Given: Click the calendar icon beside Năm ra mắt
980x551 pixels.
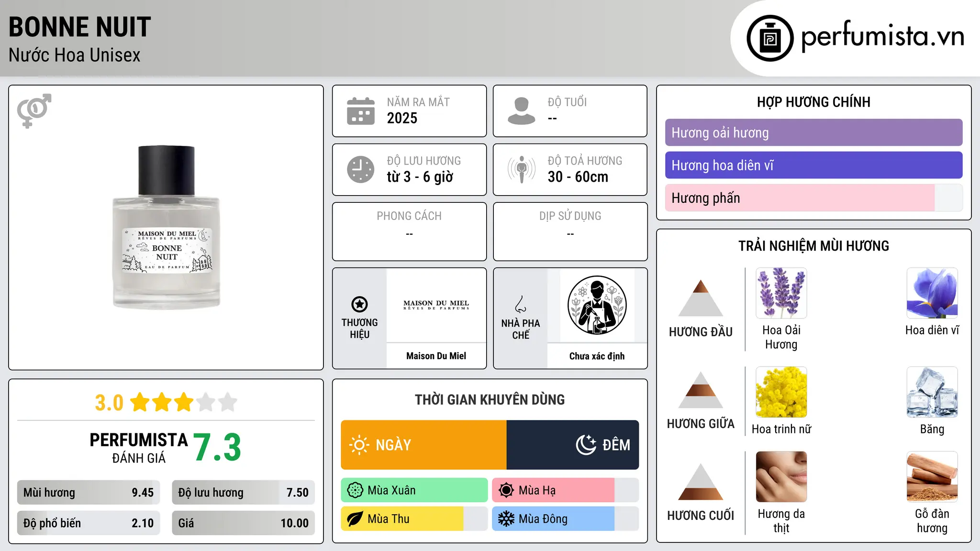Looking at the screenshot, I should (x=361, y=111).
